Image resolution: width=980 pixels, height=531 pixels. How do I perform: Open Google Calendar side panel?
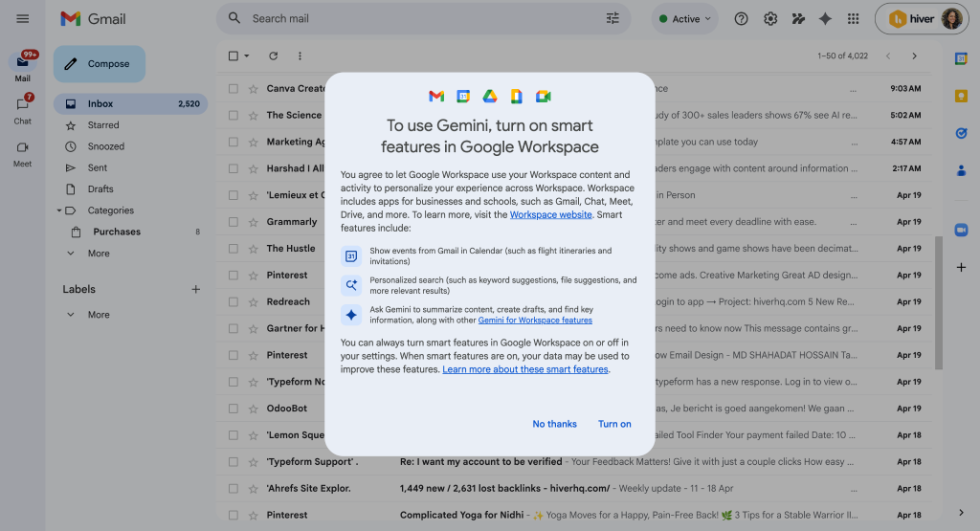(961, 58)
